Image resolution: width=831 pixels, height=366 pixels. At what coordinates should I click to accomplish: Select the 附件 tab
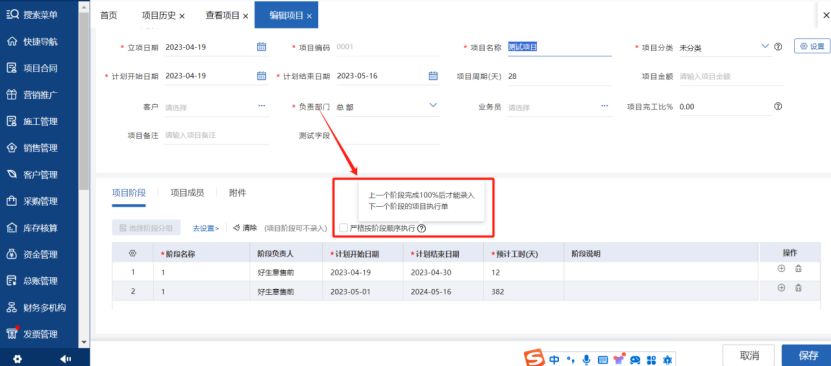(237, 193)
